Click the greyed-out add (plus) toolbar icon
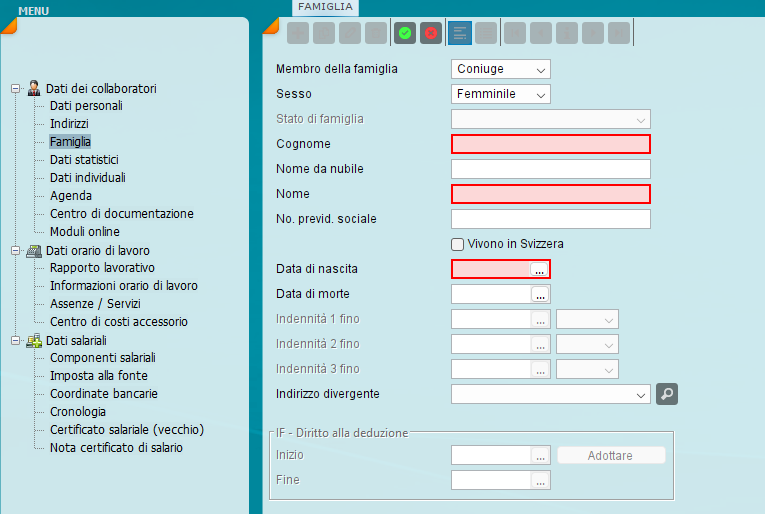Image resolution: width=765 pixels, height=514 pixels. 298,33
